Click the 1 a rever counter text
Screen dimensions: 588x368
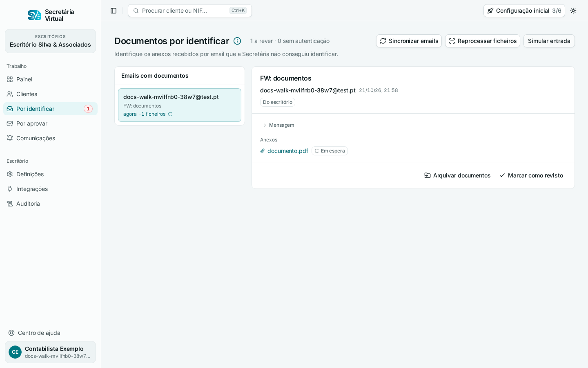click(x=261, y=41)
